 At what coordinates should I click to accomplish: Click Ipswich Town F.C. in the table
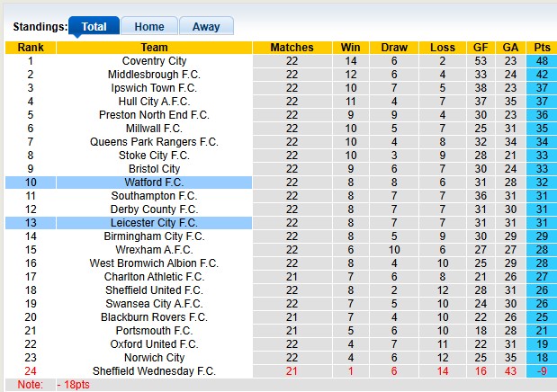coord(154,88)
